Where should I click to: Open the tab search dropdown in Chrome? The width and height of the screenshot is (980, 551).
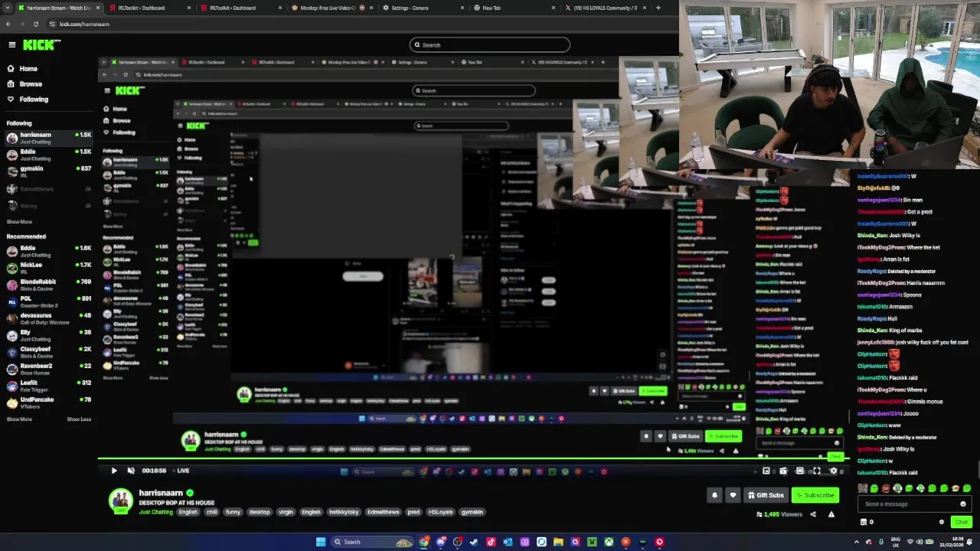8,8
